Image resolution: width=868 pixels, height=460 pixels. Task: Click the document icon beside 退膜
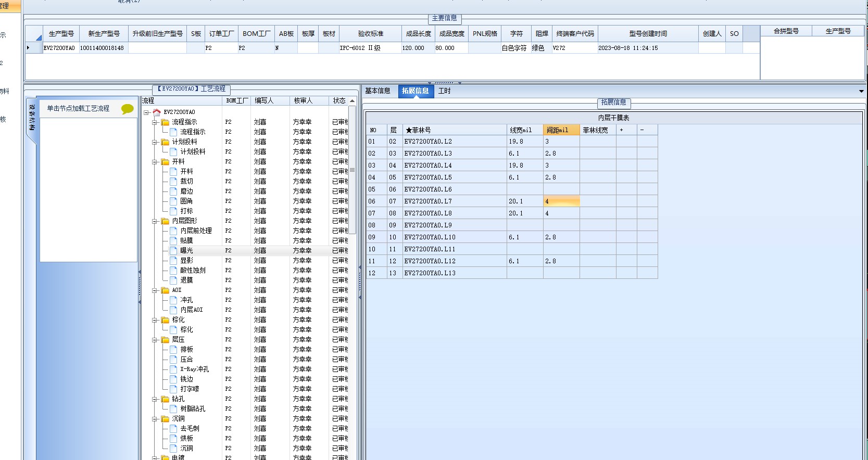tap(173, 280)
